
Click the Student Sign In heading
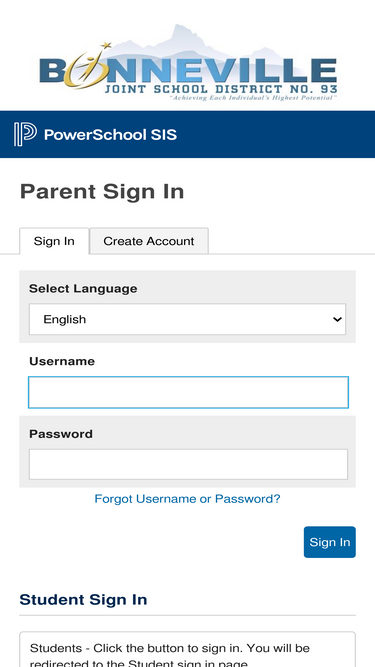[83, 600]
